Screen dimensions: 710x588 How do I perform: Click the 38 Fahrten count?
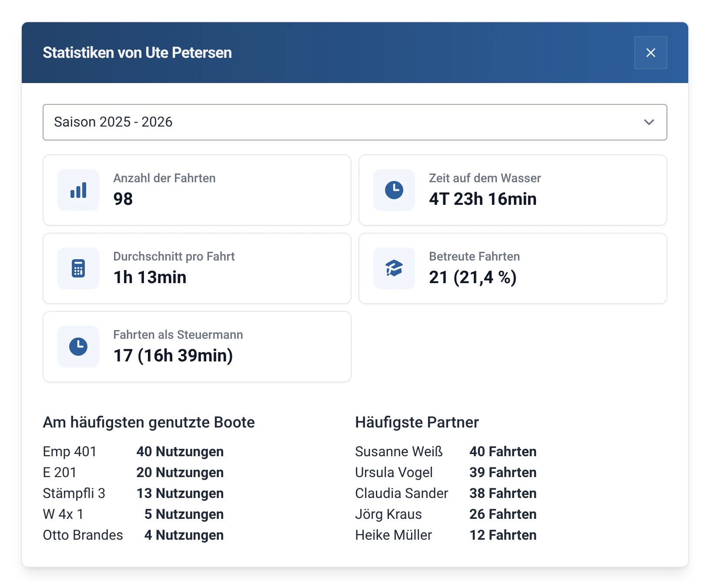tap(503, 493)
